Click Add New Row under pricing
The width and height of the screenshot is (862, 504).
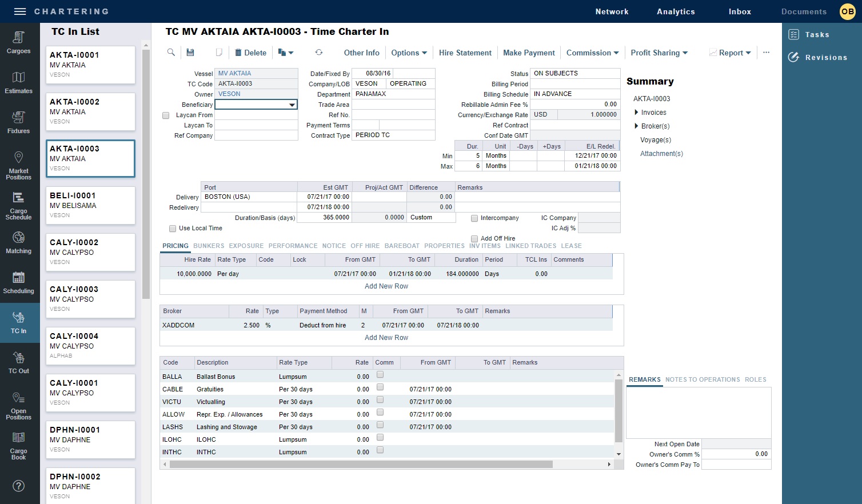pyautogui.click(x=386, y=286)
